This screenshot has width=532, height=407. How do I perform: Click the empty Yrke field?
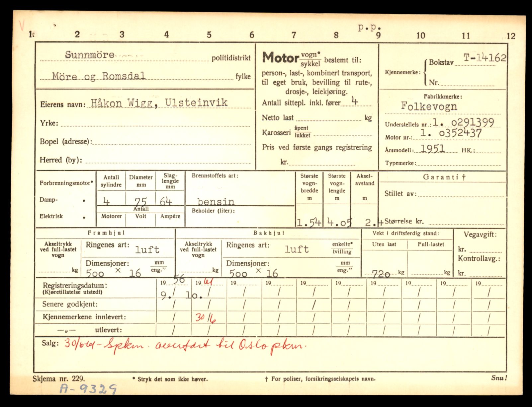click(155, 123)
